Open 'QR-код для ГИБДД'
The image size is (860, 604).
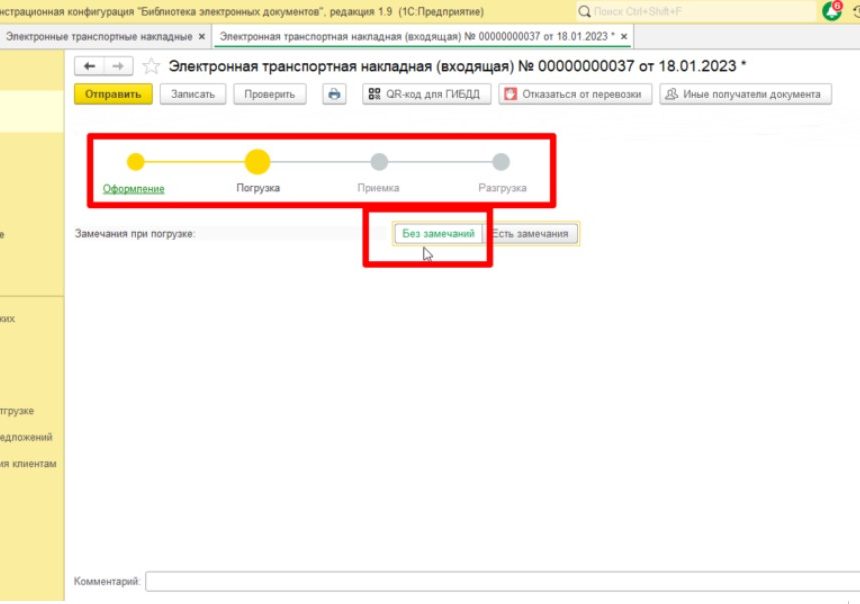tap(426, 94)
